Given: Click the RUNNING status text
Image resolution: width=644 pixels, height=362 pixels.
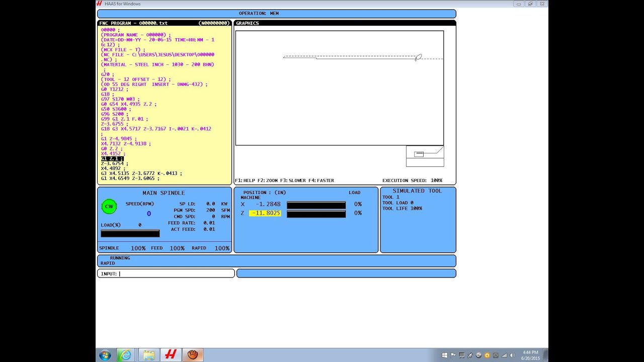Looking at the screenshot, I should [x=120, y=258].
